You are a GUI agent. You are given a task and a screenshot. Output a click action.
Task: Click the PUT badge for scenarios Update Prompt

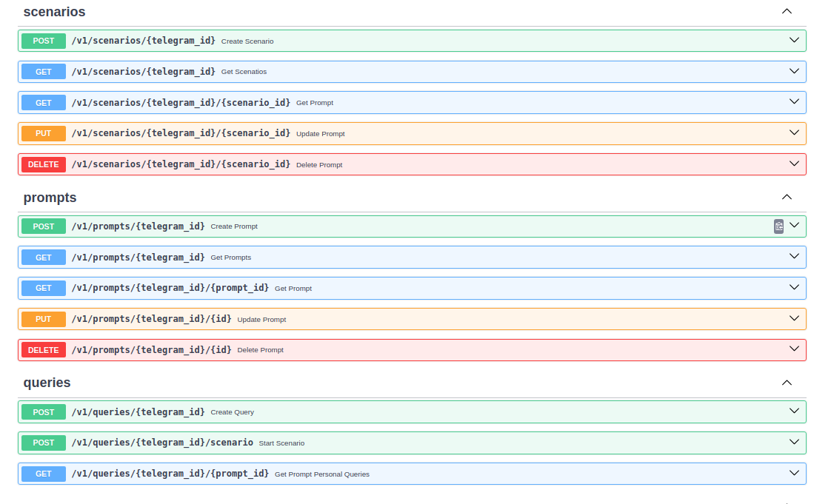tap(44, 133)
